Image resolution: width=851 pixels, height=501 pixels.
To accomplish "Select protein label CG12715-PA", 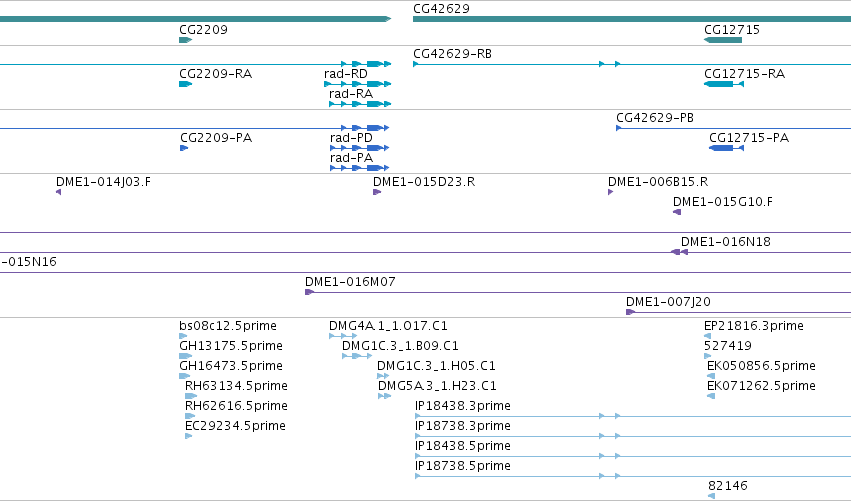I will point(749,138).
